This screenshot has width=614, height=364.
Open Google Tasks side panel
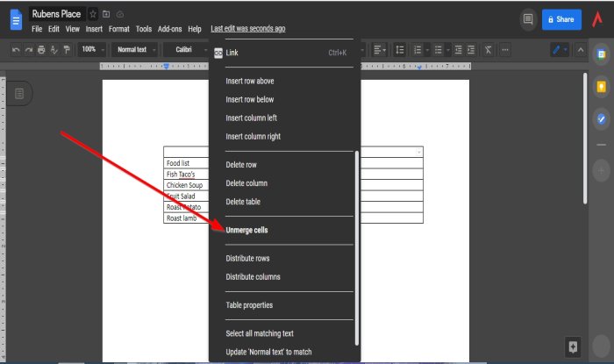pyautogui.click(x=601, y=118)
